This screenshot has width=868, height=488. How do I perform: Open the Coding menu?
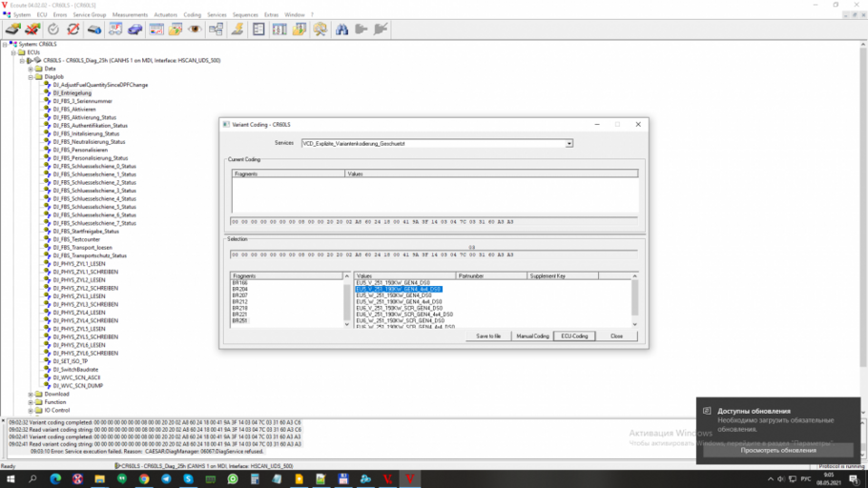point(192,15)
